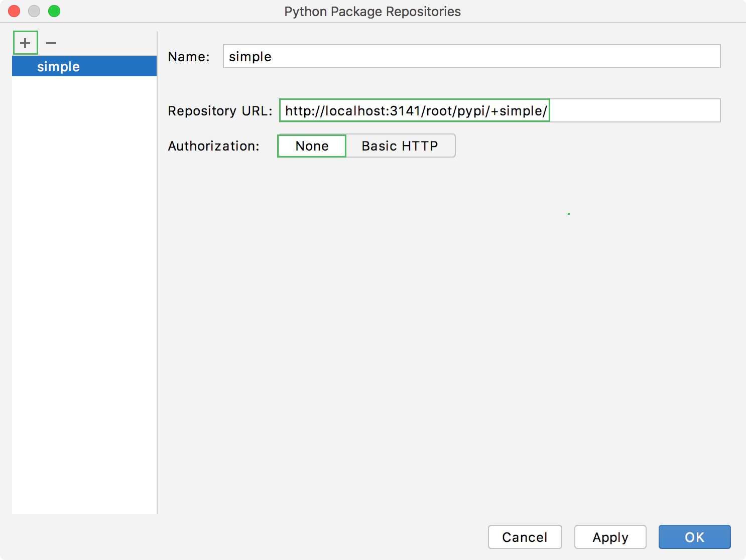Click the red close window control

[14, 11]
